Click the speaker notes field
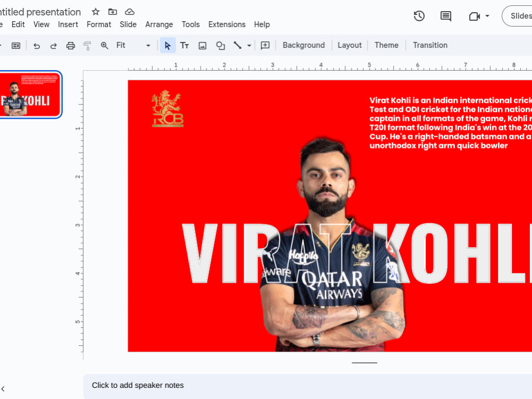 [307, 385]
